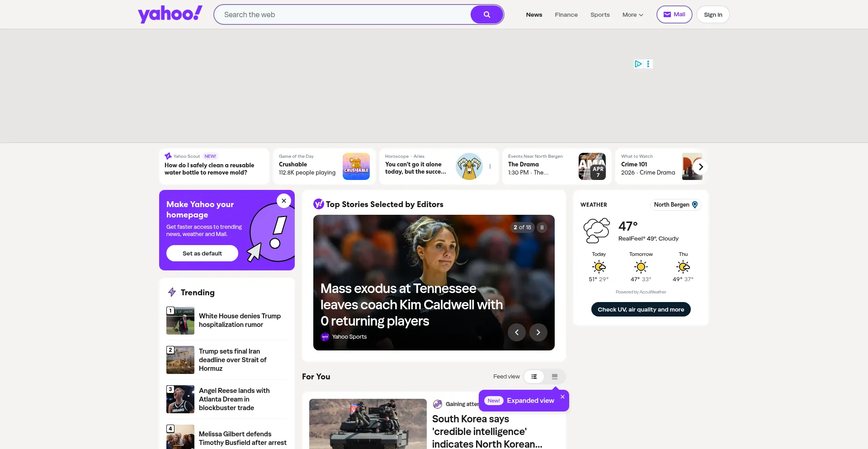The width and height of the screenshot is (868, 449).
Task: Click Thursday's forecast icon
Action: click(683, 267)
